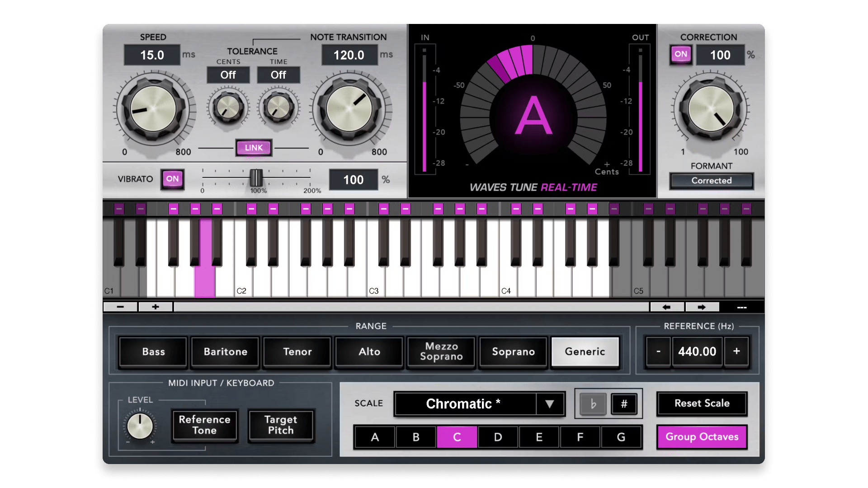The width and height of the screenshot is (868, 488).
Task: Select note C in the scale
Action: coord(457,437)
